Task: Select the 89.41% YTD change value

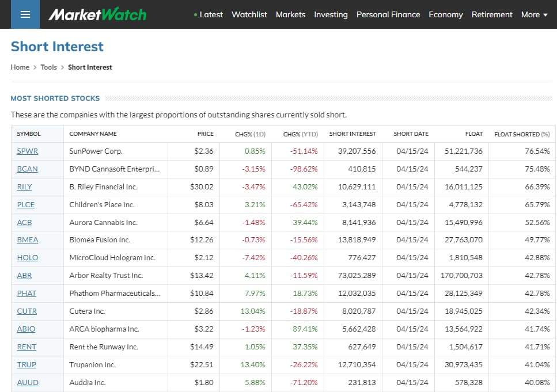Action: click(x=305, y=329)
